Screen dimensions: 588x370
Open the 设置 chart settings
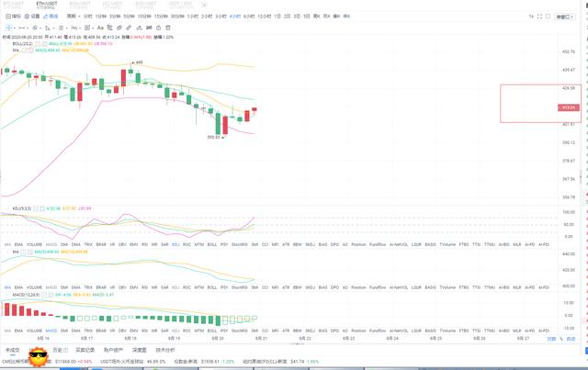[32, 17]
